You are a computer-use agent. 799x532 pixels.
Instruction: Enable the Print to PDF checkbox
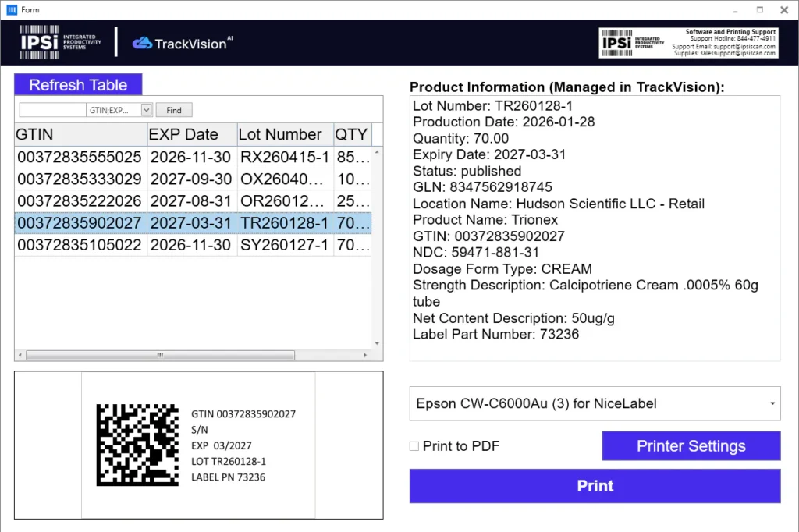click(414, 446)
